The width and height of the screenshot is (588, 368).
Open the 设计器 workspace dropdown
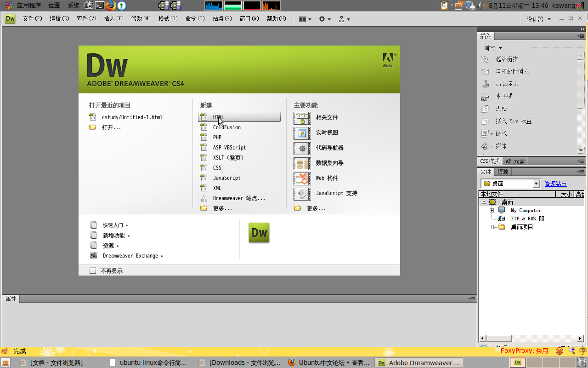click(x=539, y=19)
